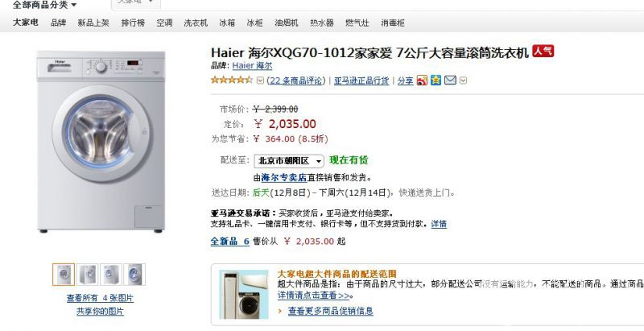The image size is (644, 331).
Task: Share the product to Qzone
Action: pos(436,81)
